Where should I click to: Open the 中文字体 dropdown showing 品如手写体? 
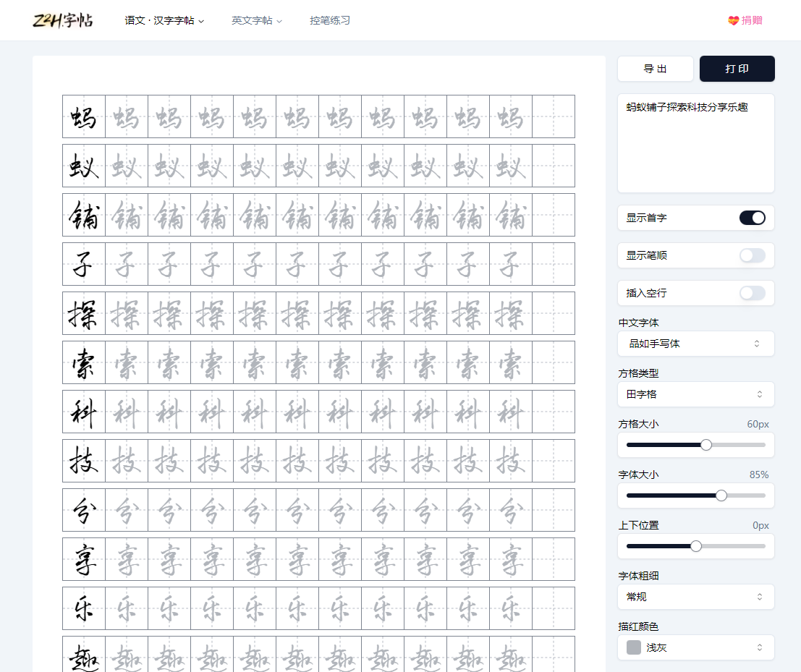click(695, 344)
